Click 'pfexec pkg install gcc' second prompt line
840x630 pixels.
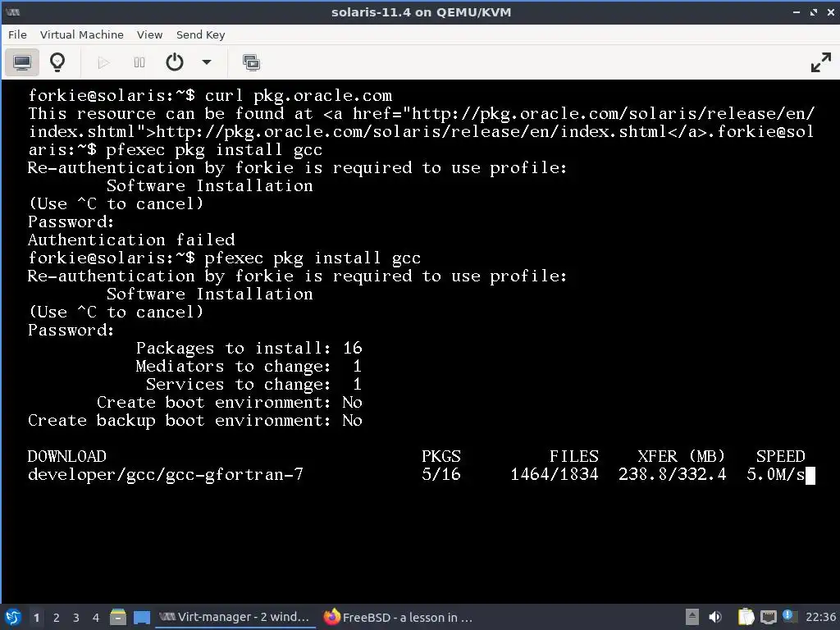(x=313, y=258)
